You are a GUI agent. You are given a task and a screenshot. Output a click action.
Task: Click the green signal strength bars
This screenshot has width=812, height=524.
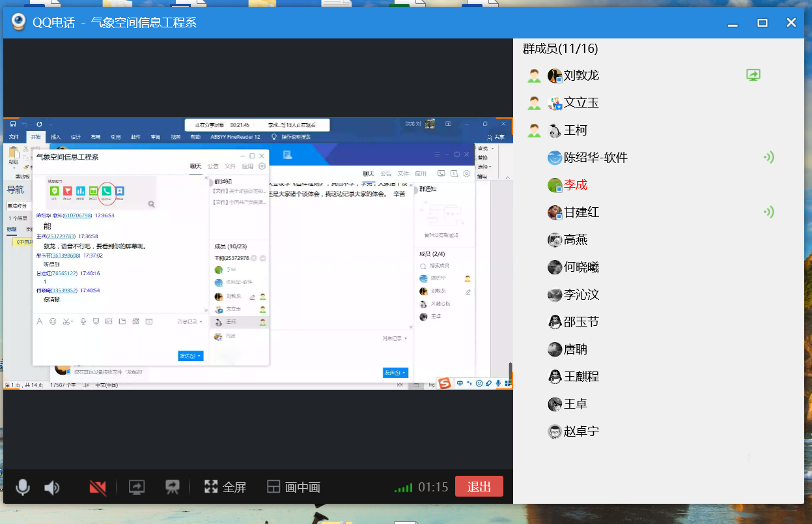click(403, 488)
